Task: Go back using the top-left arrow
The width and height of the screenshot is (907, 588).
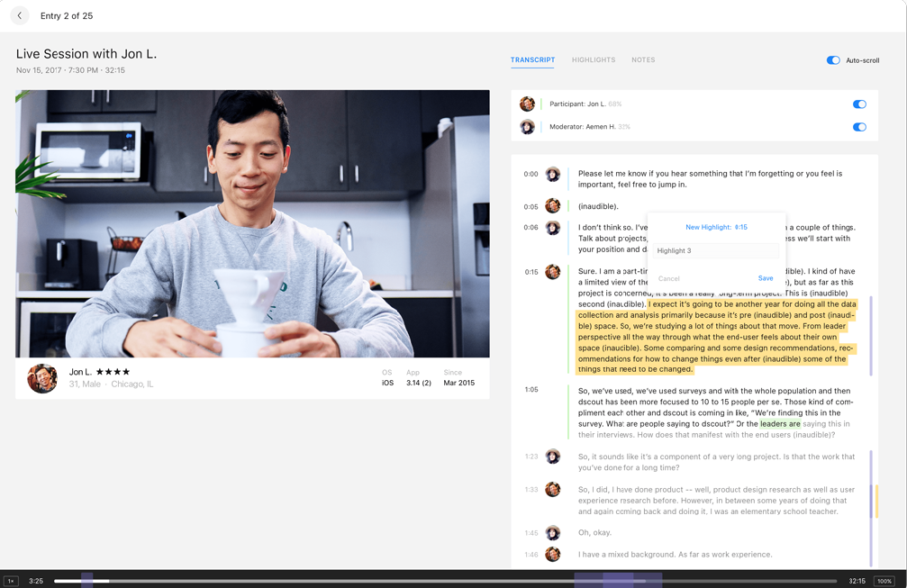Action: (20, 15)
